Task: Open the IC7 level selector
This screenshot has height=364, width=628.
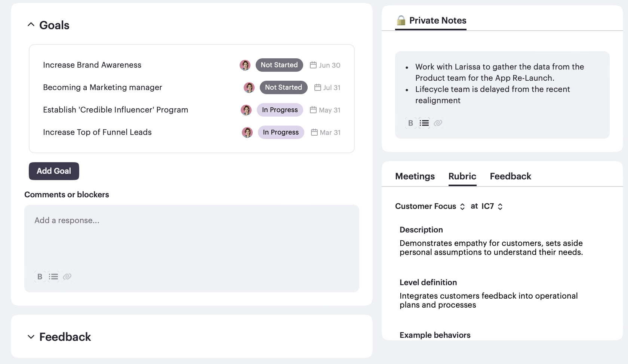Action: (492, 206)
